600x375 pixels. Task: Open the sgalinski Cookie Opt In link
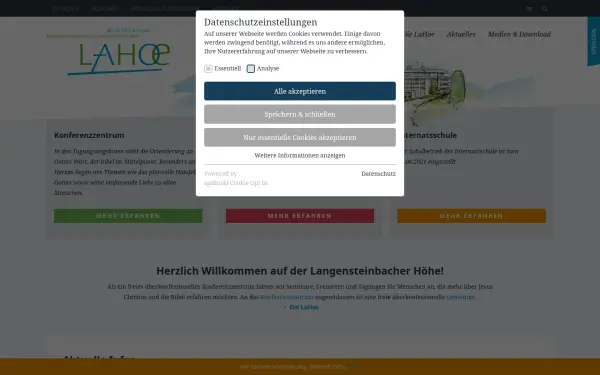tap(236, 183)
